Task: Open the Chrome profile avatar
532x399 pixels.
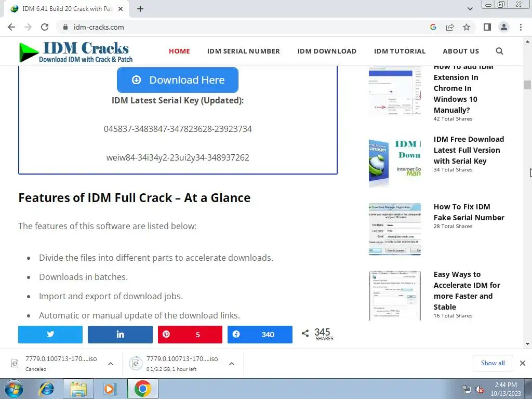Action: pos(504,27)
